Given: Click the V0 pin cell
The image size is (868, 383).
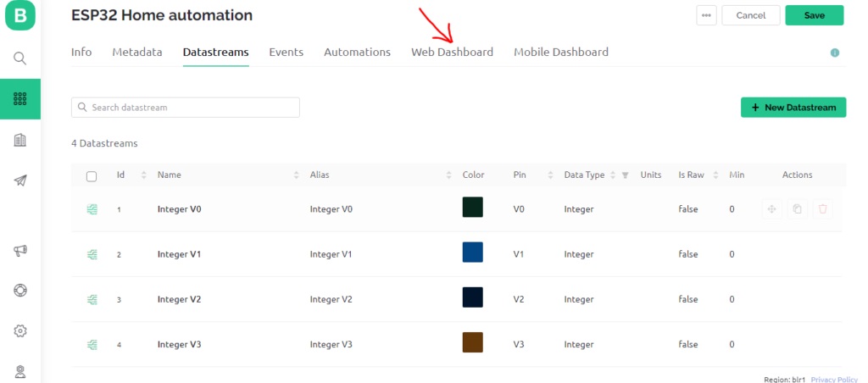Looking at the screenshot, I should 519,209.
